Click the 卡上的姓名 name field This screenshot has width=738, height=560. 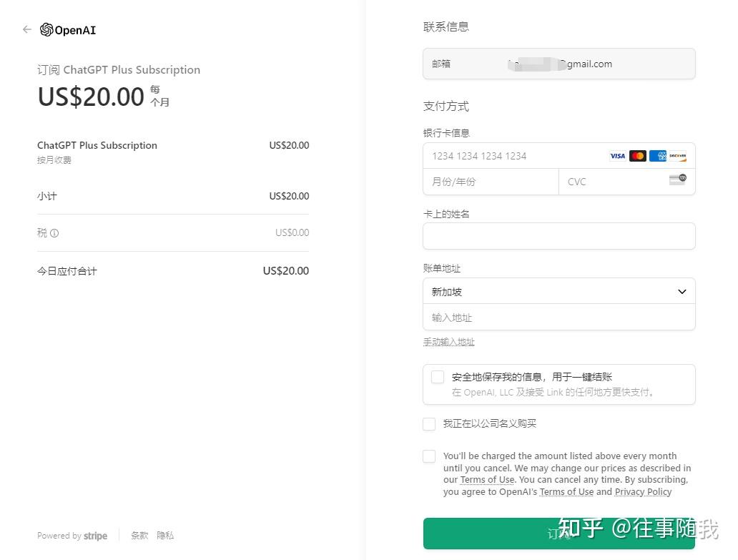click(559, 236)
